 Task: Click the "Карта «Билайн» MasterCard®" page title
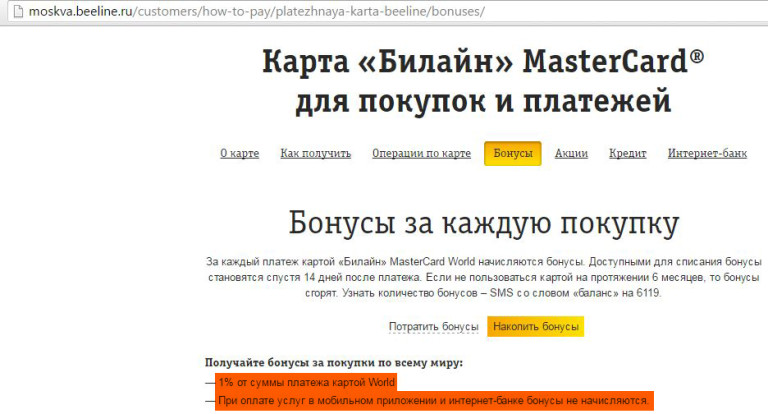[x=483, y=61]
